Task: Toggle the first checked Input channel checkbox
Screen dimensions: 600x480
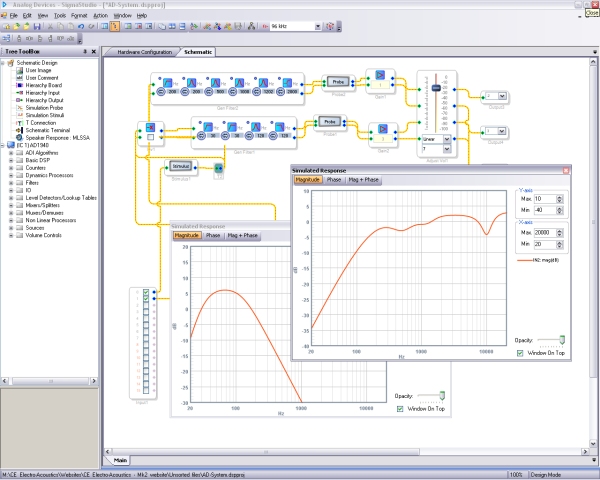Action: (146, 291)
